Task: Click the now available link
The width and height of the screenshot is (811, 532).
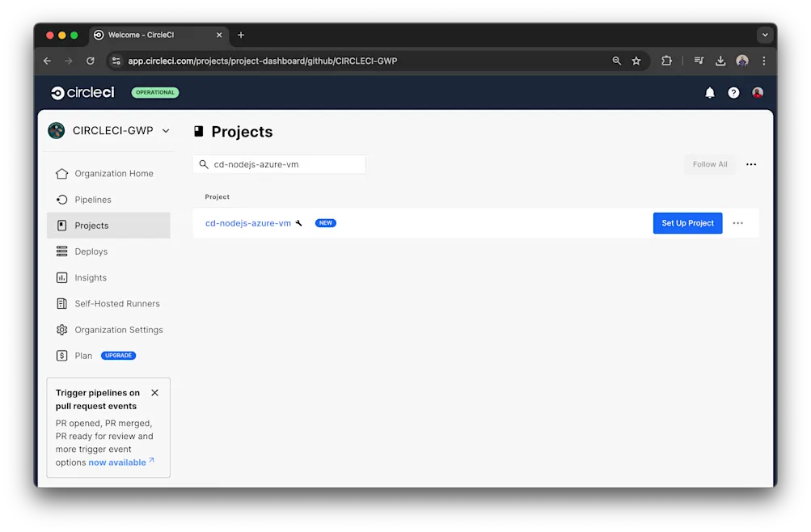Action: coord(116,462)
